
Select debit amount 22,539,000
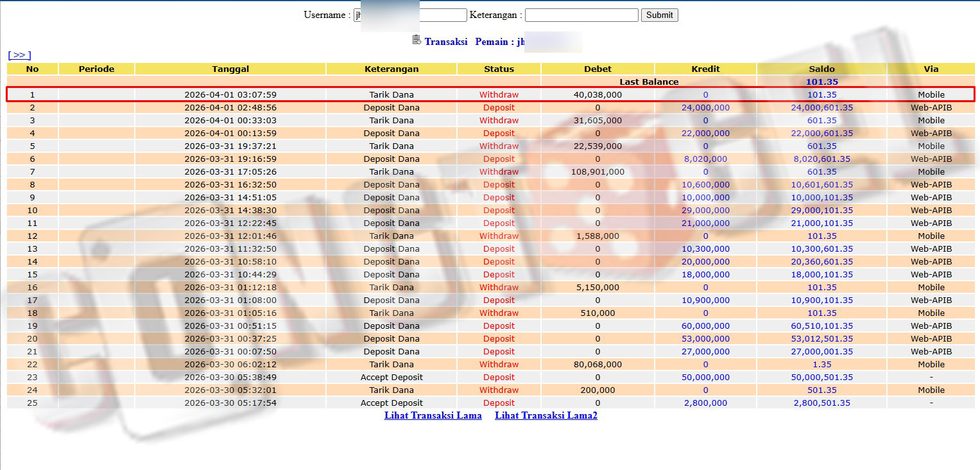[597, 146]
